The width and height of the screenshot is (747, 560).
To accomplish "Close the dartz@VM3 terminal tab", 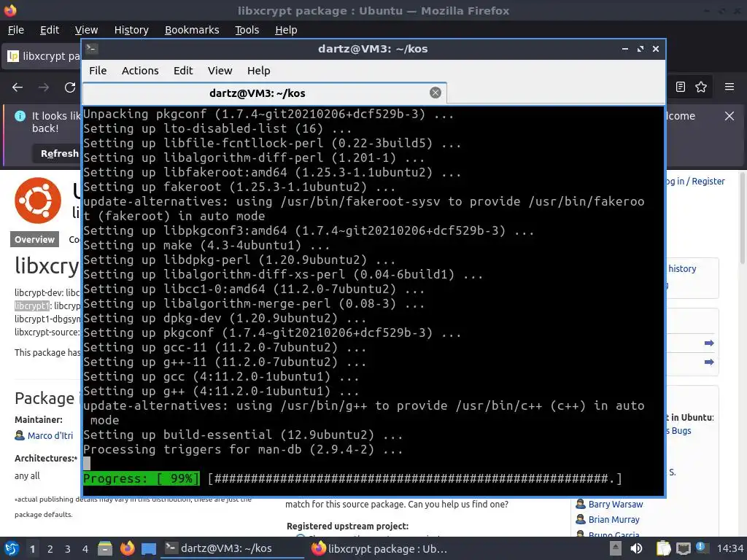I will click(435, 93).
